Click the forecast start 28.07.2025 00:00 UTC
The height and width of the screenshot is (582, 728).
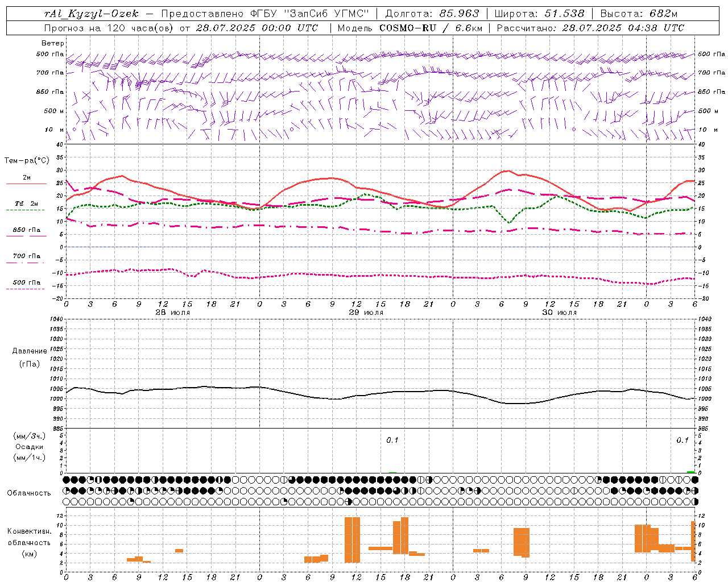257,28
